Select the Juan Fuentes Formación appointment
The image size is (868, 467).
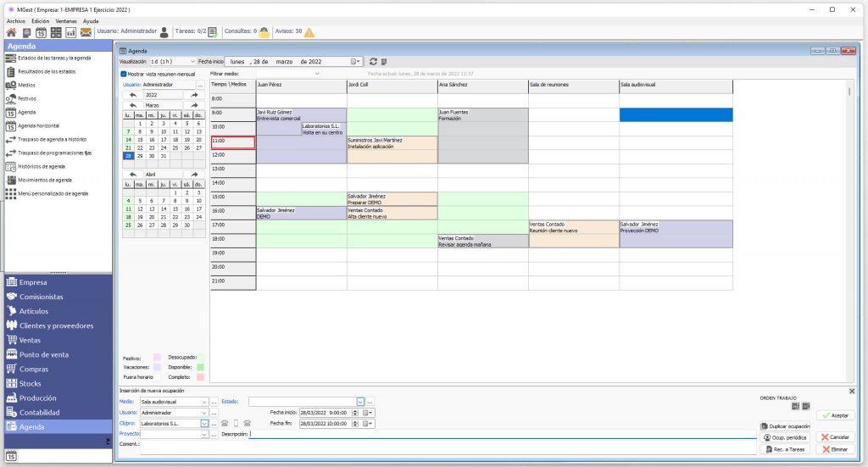(482, 136)
